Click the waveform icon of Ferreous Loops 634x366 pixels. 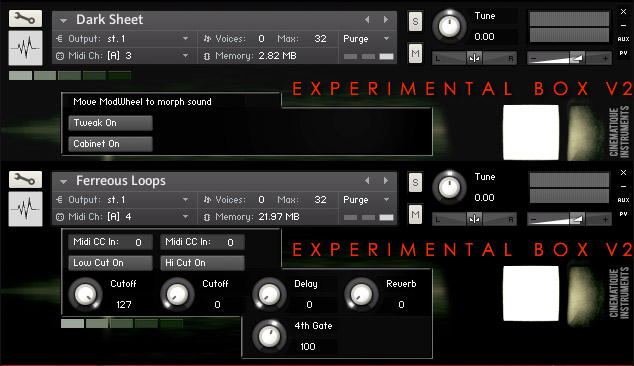click(25, 209)
